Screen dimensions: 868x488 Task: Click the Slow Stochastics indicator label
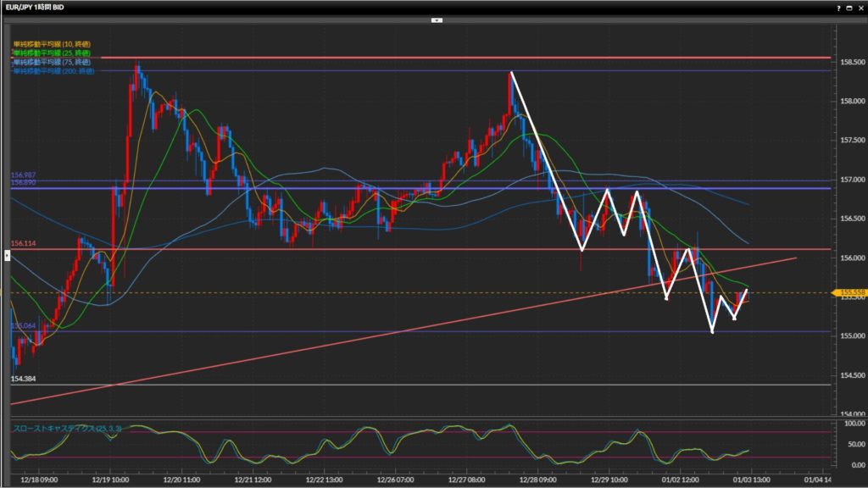pos(67,429)
